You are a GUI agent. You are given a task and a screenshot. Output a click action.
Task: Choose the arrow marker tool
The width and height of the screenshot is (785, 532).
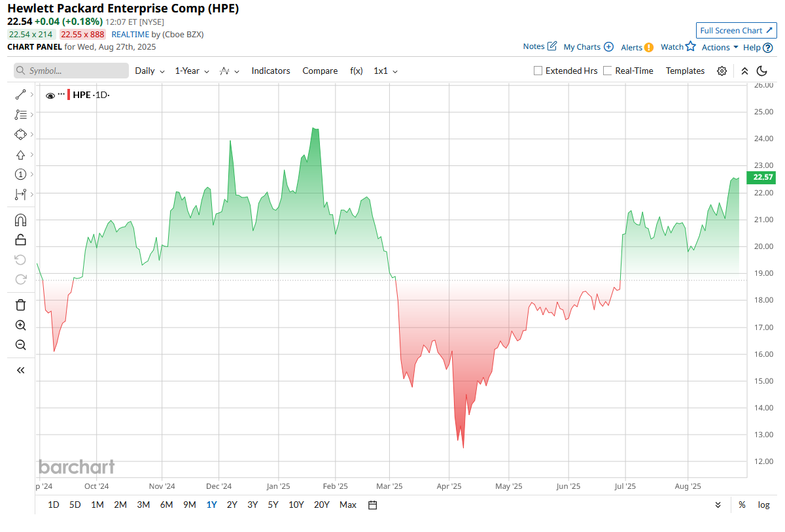(x=20, y=155)
